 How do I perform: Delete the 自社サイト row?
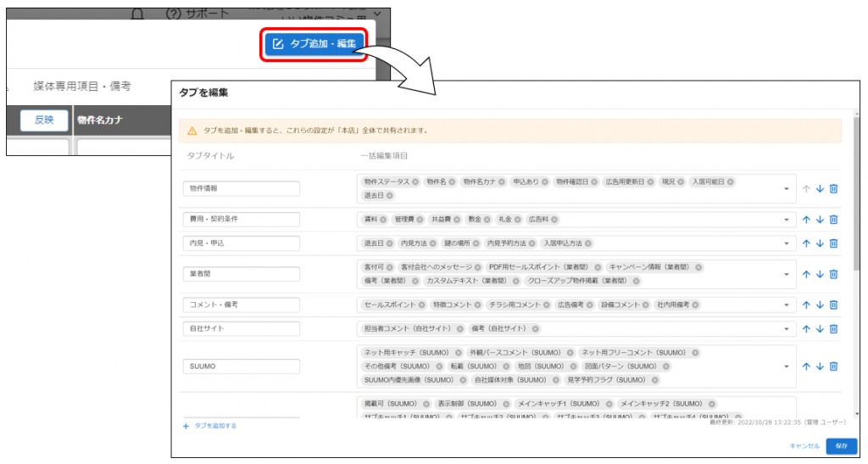pos(834,329)
